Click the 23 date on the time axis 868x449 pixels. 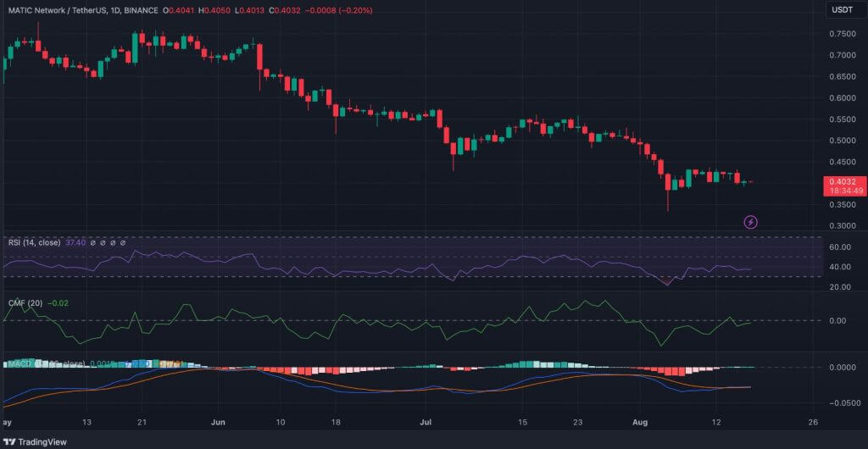(x=576, y=423)
